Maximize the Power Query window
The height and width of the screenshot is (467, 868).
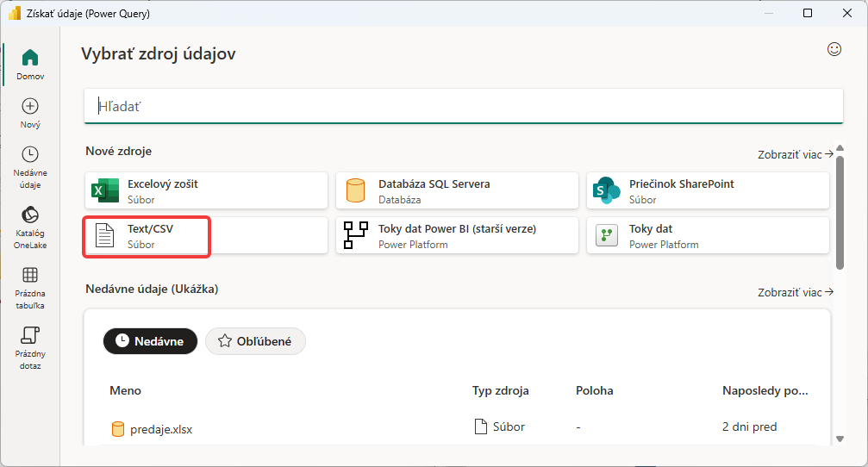click(x=808, y=13)
